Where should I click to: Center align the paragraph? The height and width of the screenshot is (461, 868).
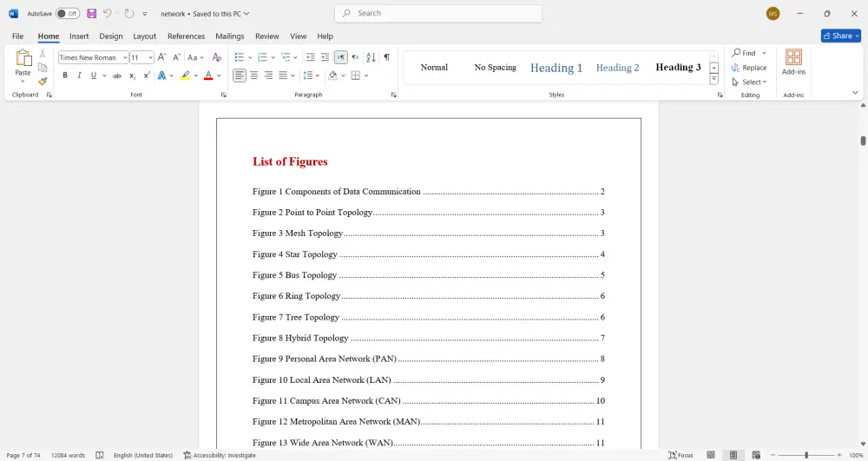(254, 76)
